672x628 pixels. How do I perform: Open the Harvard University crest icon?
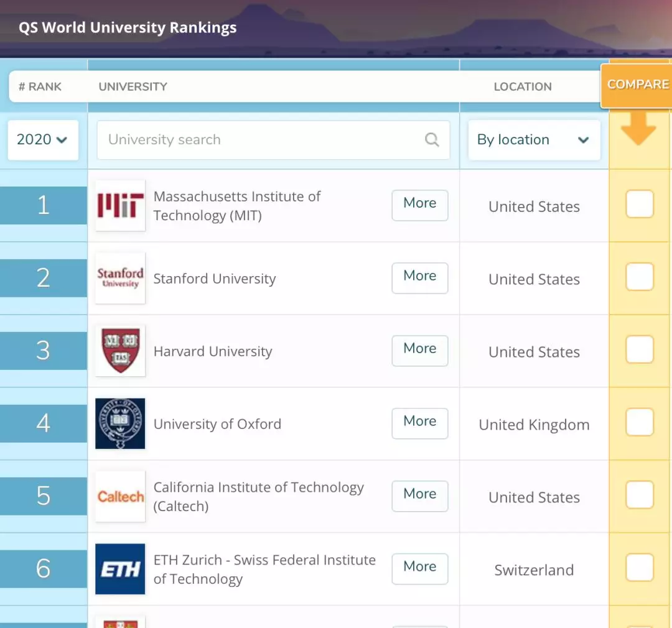120,351
